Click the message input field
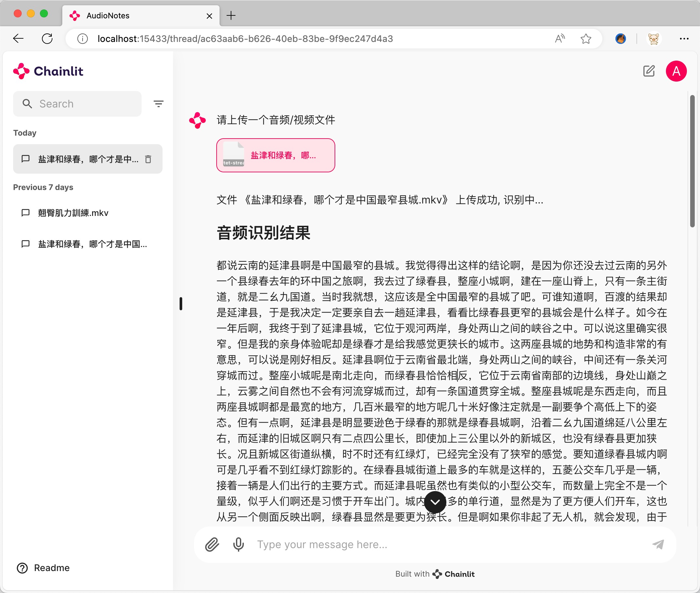The width and height of the screenshot is (700, 593). [435, 544]
